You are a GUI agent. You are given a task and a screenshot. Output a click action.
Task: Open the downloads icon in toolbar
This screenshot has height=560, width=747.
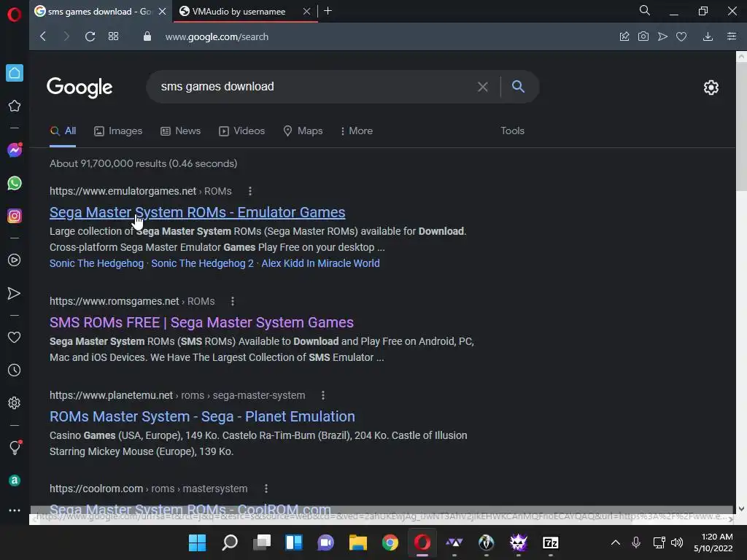point(708,36)
